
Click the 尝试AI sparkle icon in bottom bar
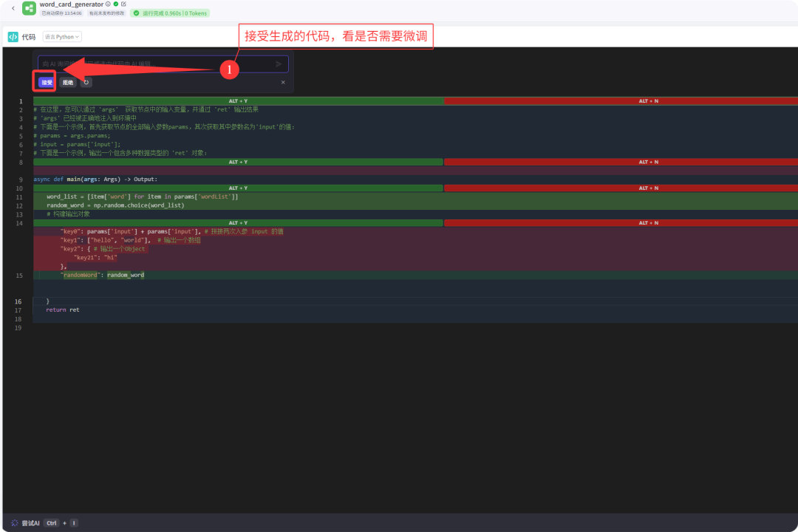click(14, 523)
